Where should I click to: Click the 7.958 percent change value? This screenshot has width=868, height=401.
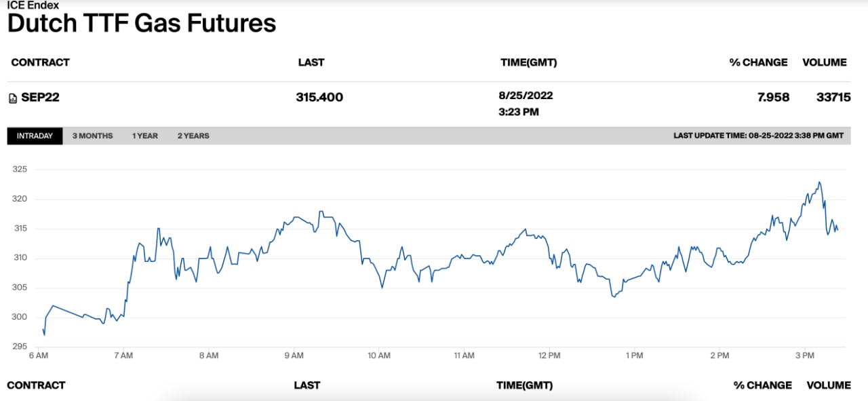pyautogui.click(x=773, y=97)
